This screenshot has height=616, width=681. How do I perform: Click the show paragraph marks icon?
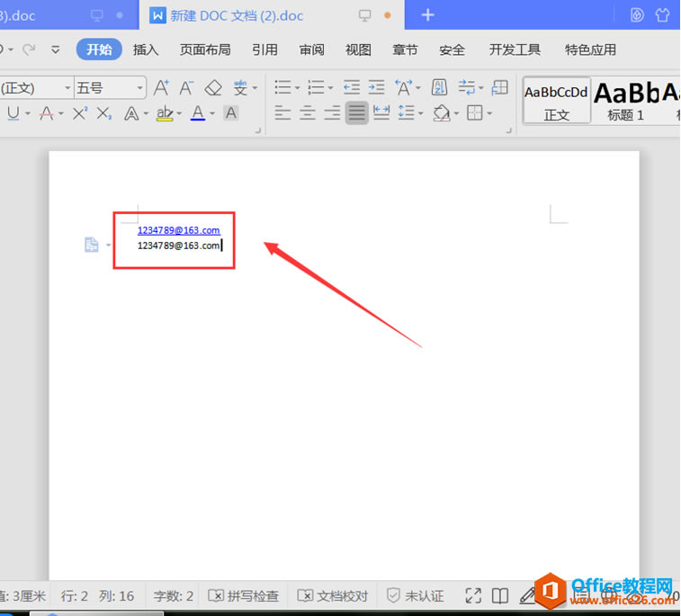point(467,88)
